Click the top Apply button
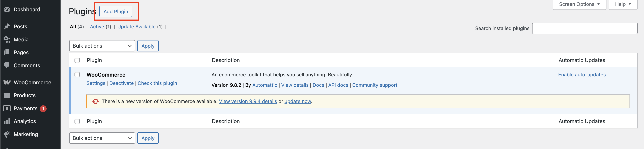 (148, 46)
